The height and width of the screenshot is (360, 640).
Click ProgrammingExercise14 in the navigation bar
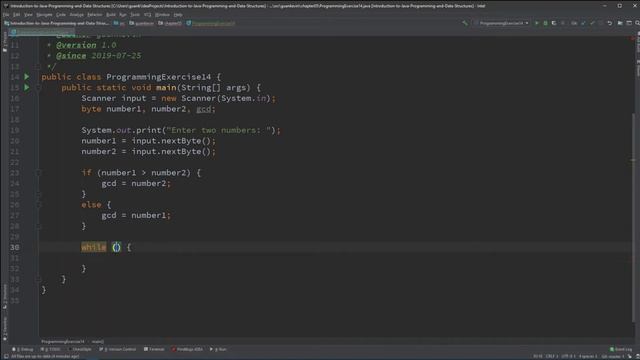pos(211,23)
